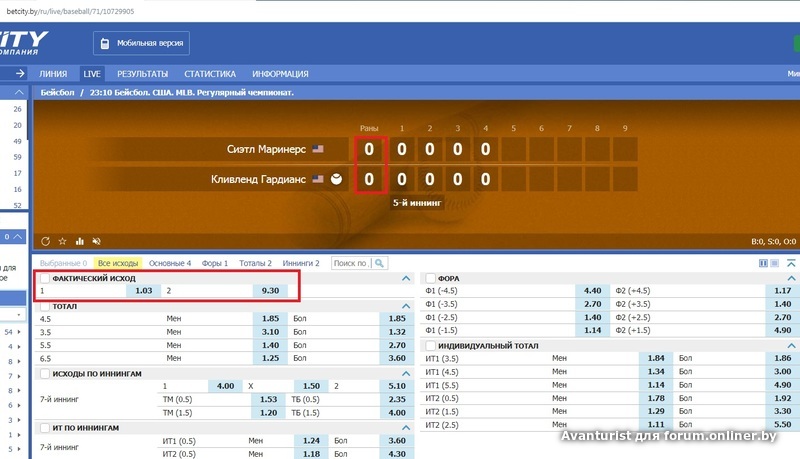Pick 7th inning ТБ (0.5) odds 2.35
Screen dimensions: 800x459
(x=397, y=399)
